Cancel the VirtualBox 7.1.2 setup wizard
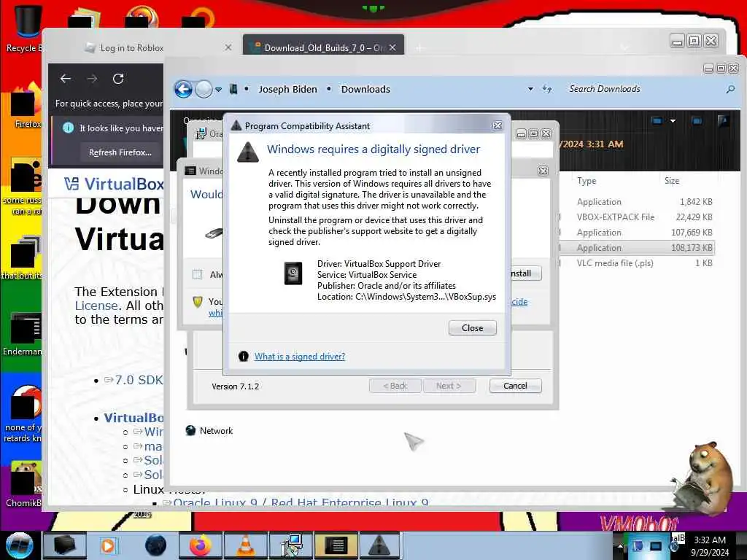 coord(515,386)
